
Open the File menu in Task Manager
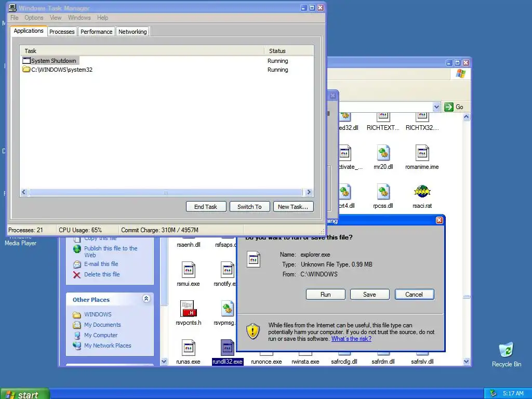click(15, 18)
